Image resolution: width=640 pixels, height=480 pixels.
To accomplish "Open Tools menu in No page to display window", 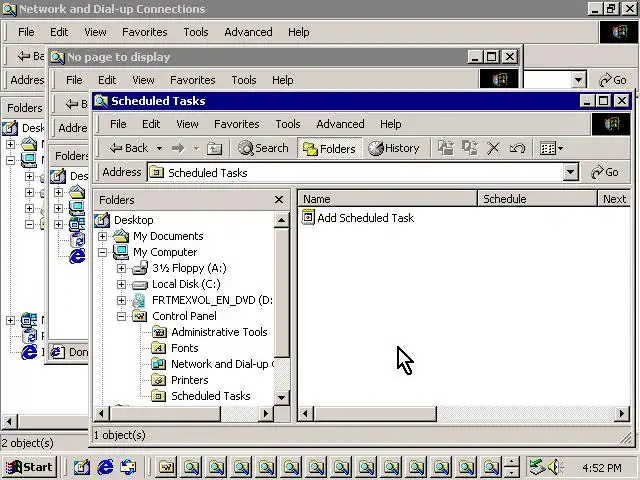I will (x=244, y=80).
